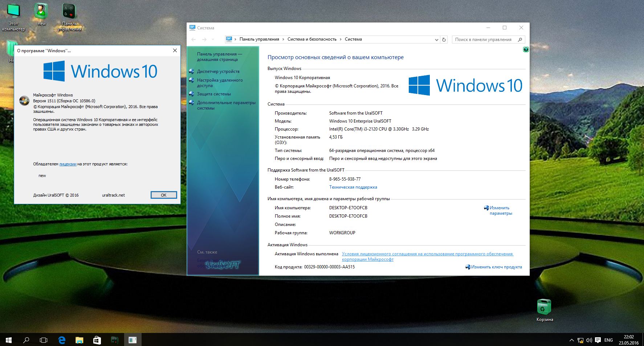This screenshot has width=644, height=346.
Task: Open 'Диспетчер устройств' in sidebar
Action: pyautogui.click(x=218, y=71)
